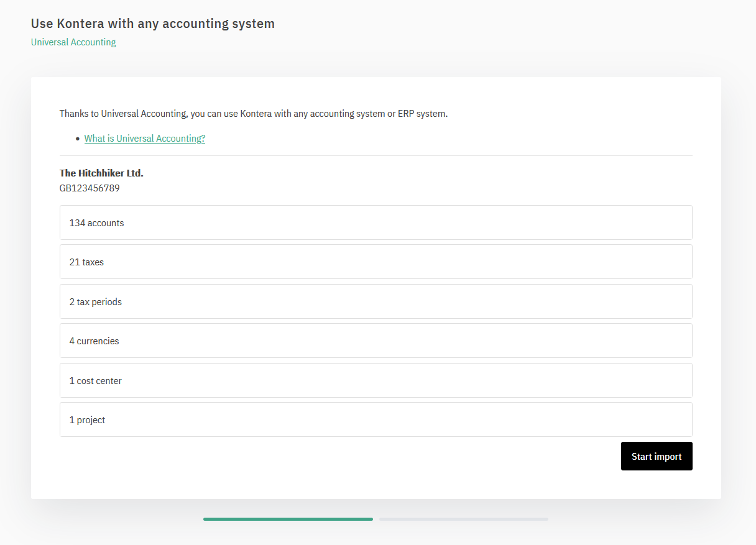This screenshot has height=545, width=756.
Task: Follow the What is Universal Accounting link
Action: (144, 138)
